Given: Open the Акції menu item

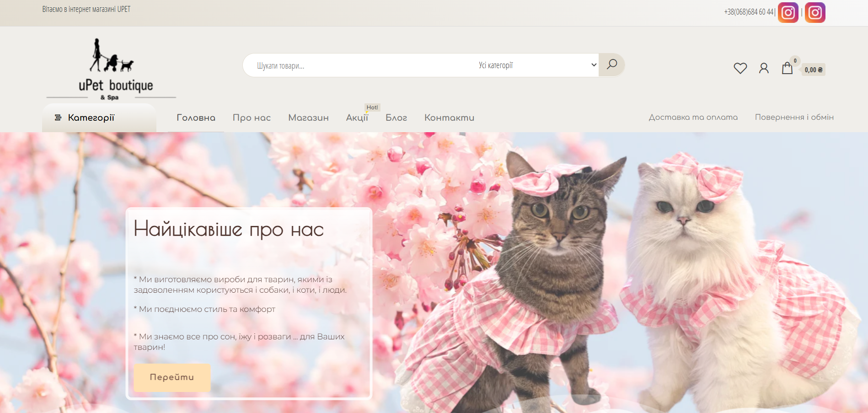Looking at the screenshot, I should pyautogui.click(x=357, y=118).
